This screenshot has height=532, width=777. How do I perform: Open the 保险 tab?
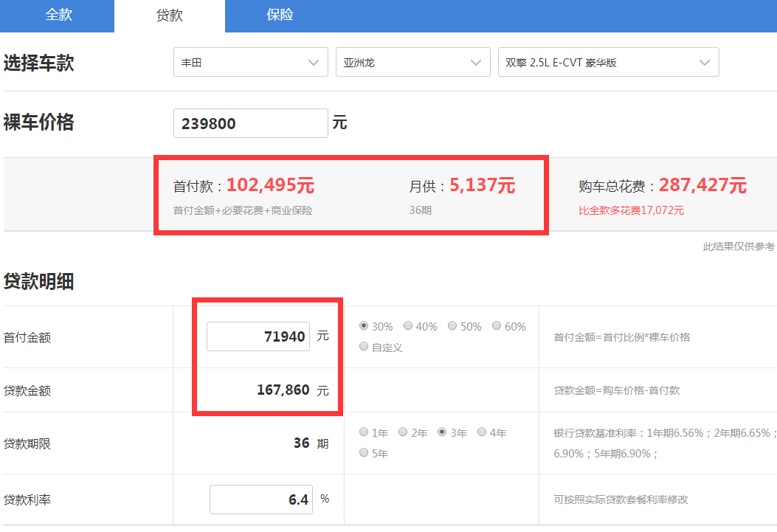click(x=280, y=15)
